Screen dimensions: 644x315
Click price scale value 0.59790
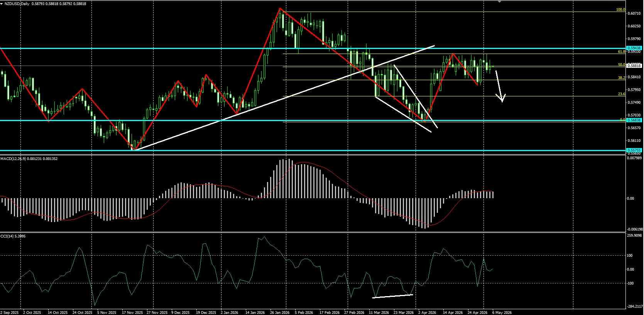634,39
